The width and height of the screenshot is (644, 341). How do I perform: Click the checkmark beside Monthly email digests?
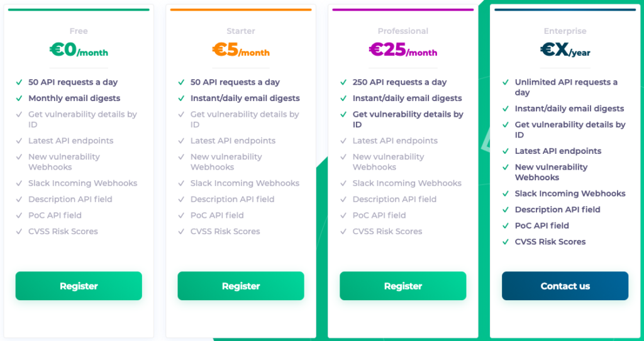tap(19, 99)
